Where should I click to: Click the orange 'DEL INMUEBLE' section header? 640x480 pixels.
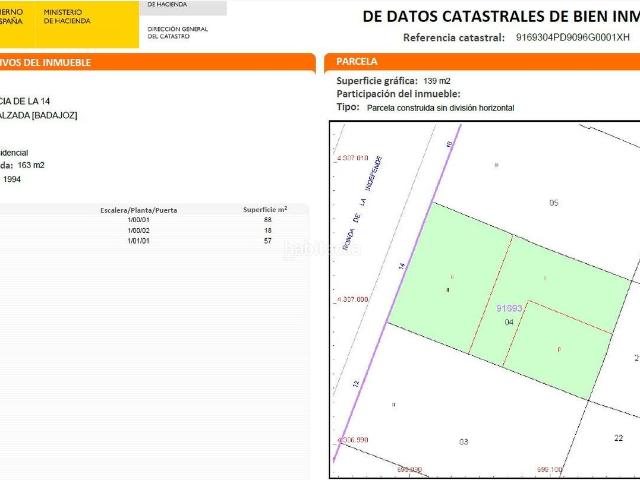[x=156, y=62]
